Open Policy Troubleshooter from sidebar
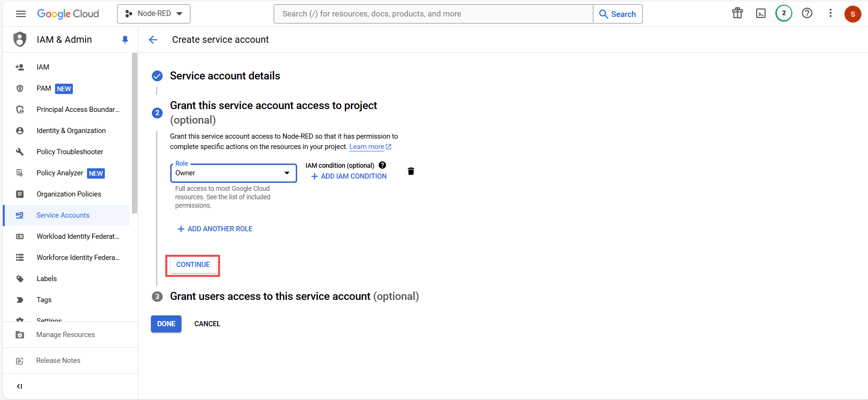 point(70,151)
